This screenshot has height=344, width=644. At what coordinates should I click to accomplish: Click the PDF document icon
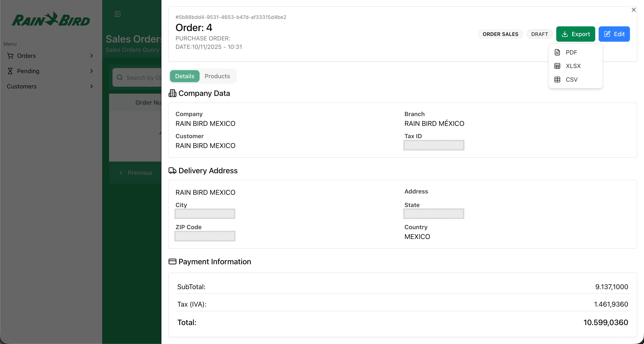pyautogui.click(x=557, y=53)
